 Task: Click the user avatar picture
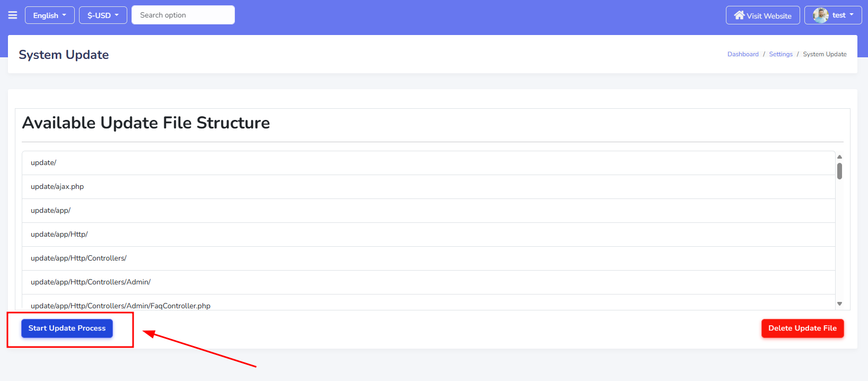pyautogui.click(x=821, y=15)
